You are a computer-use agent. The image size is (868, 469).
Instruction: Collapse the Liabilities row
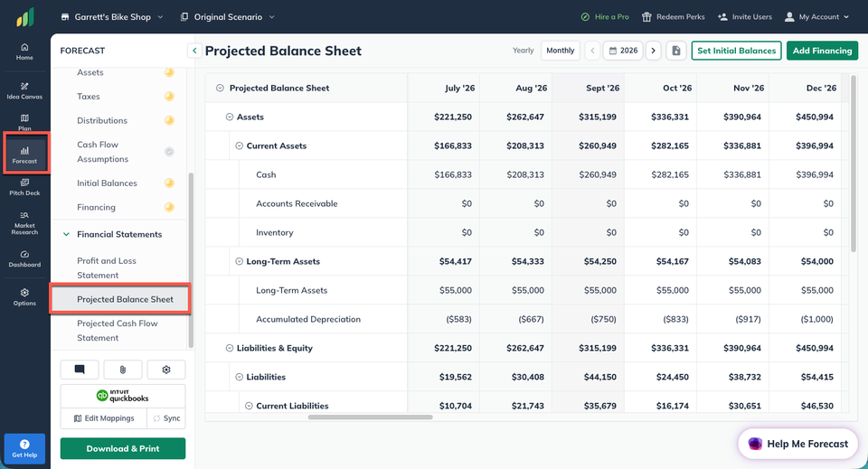pyautogui.click(x=239, y=377)
